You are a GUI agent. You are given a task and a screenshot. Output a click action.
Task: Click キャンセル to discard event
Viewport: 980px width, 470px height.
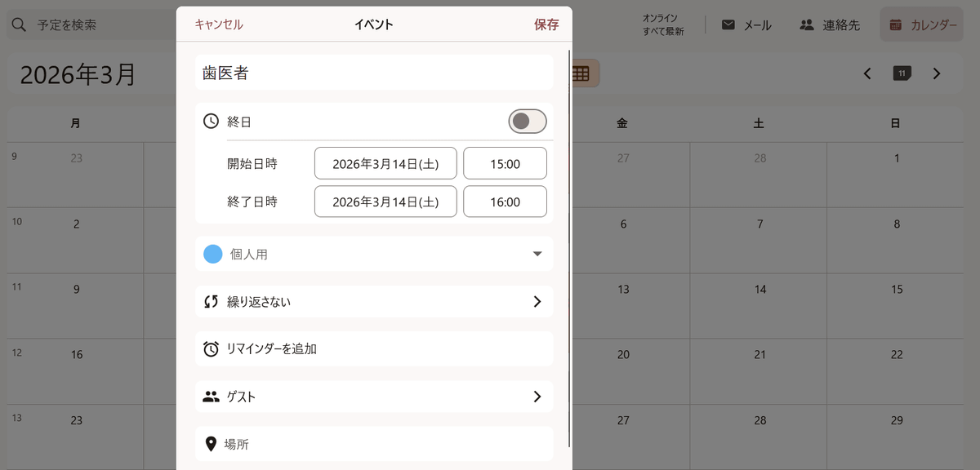pos(219,24)
